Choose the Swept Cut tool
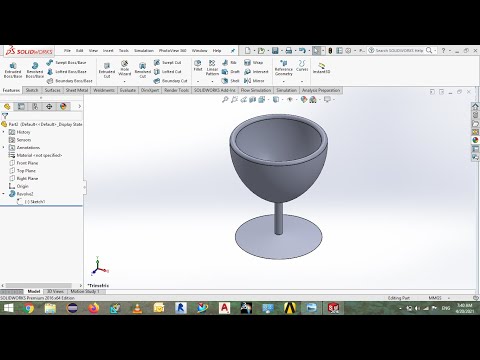 168,62
